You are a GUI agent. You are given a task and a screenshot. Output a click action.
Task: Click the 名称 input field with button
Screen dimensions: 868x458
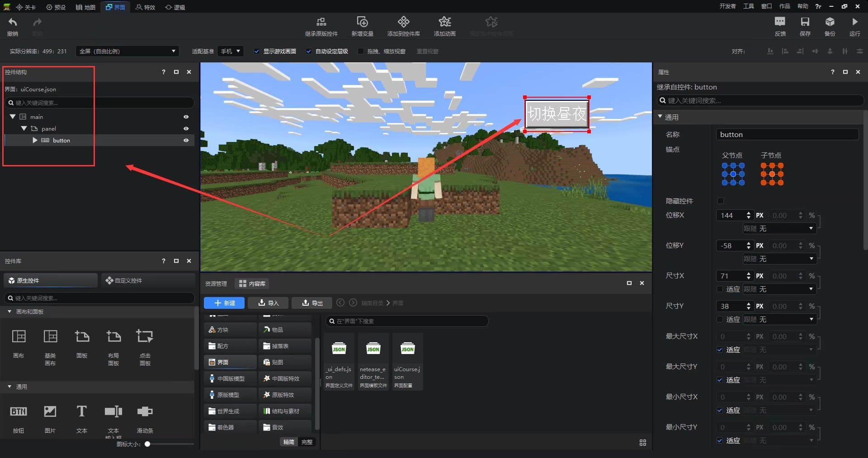tap(787, 134)
